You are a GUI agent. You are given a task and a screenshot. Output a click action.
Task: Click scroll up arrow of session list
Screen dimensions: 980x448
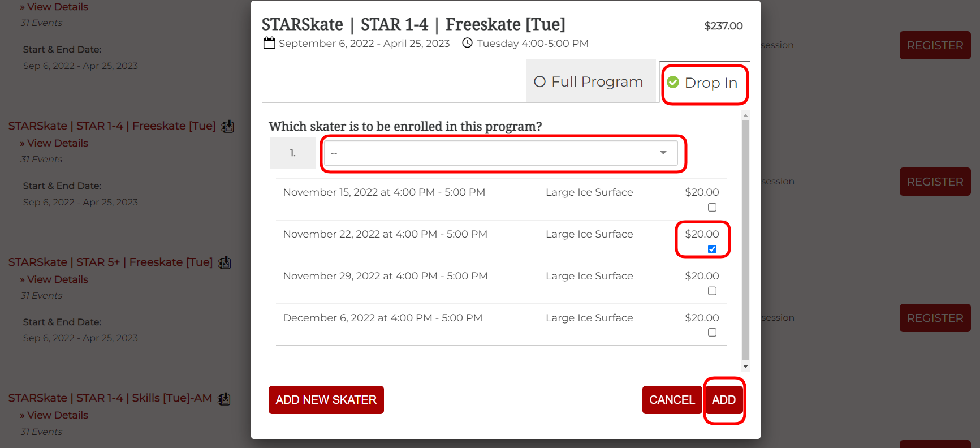(745, 115)
